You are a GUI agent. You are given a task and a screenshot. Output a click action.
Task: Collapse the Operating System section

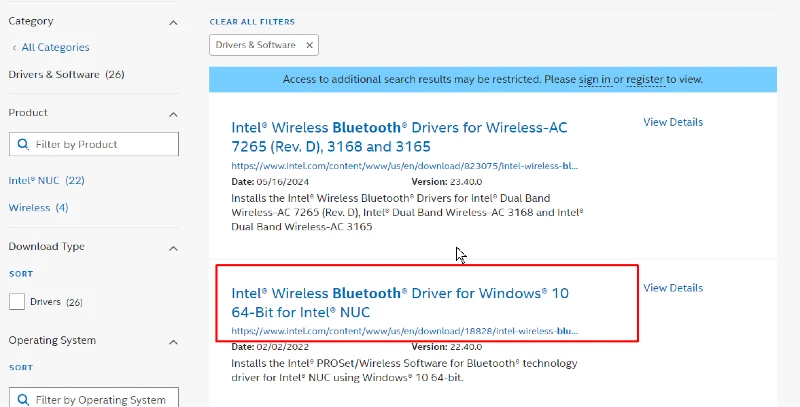(173, 342)
